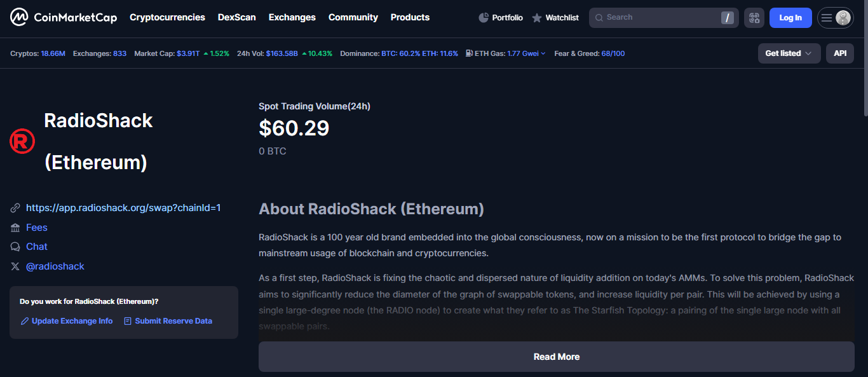This screenshot has height=377, width=868.
Task: Click the Cryptos count 18.66M
Action: [53, 53]
